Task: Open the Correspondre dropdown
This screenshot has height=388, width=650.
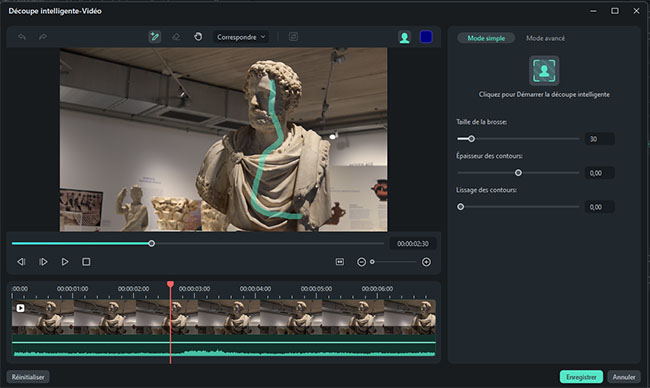Action: 241,37
